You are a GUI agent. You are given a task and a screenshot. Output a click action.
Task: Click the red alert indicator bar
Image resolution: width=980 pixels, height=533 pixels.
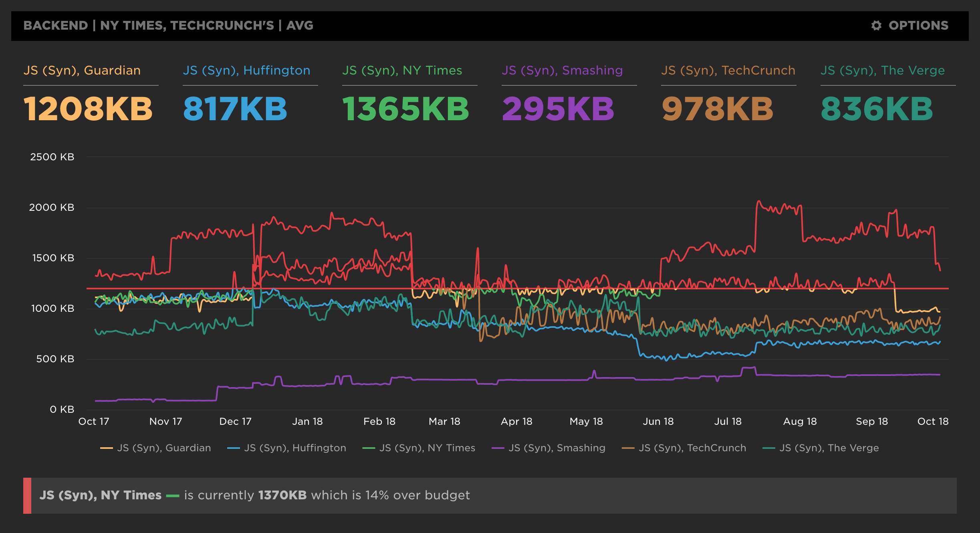[x=27, y=495]
